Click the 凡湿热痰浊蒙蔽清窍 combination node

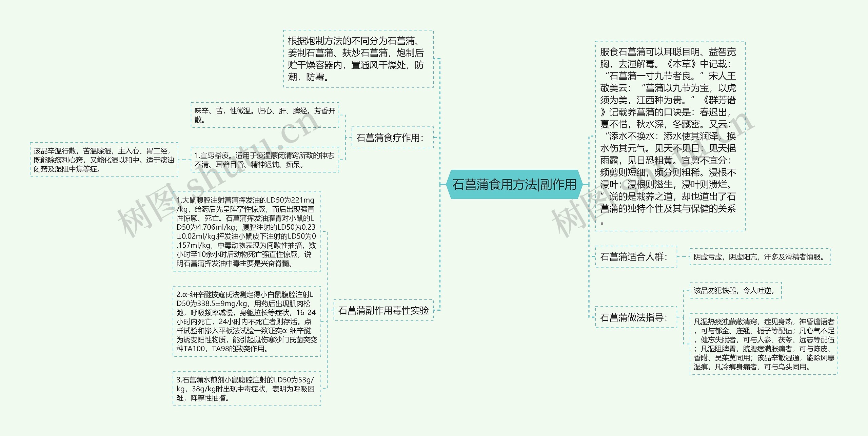click(763, 344)
